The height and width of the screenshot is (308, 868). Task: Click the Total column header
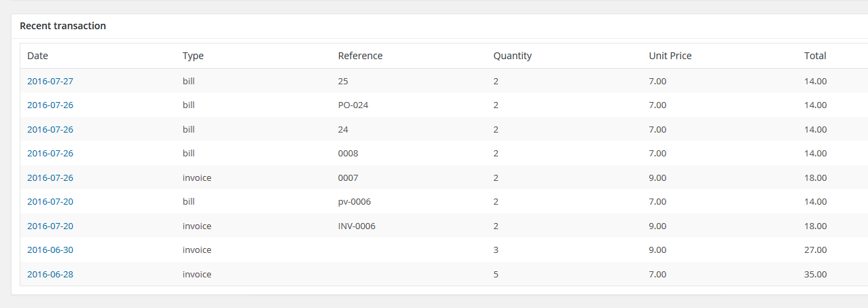[815, 56]
